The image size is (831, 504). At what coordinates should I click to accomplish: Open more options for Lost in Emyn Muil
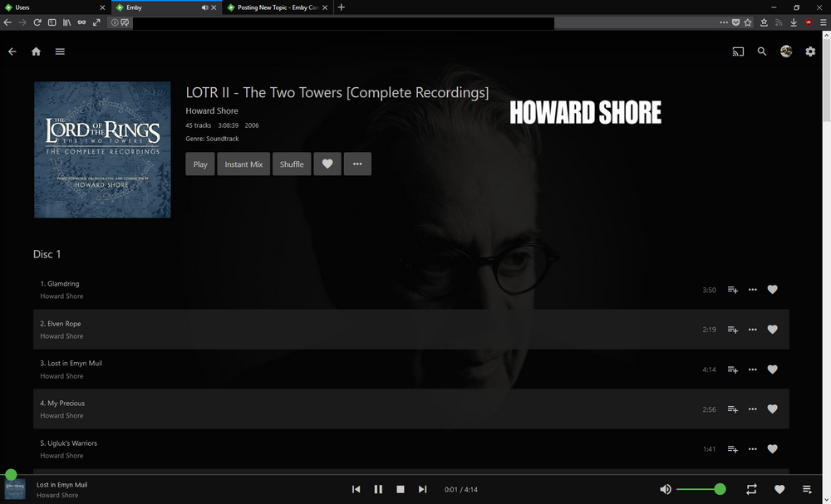[x=753, y=369]
